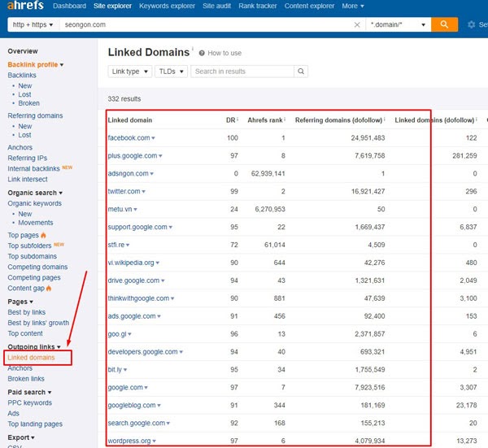
Task: Open Competing pages in sidebar
Action: pos(34,277)
